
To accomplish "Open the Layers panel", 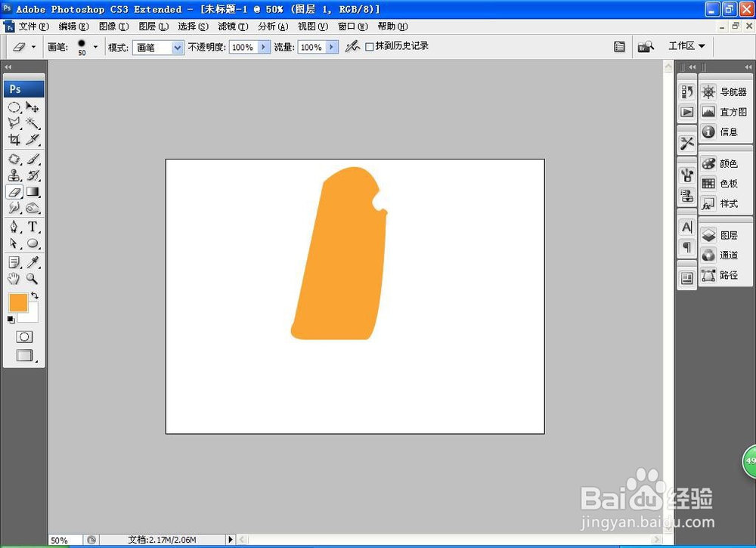I will coord(725,235).
